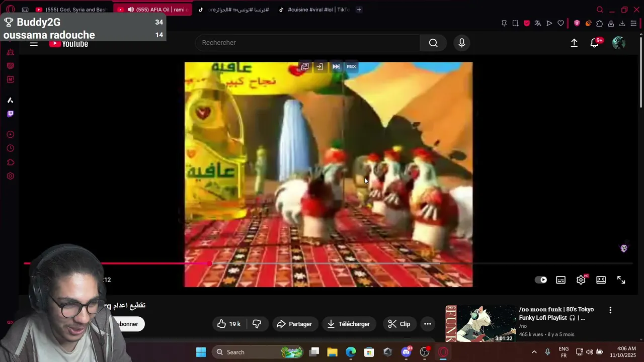Show hidden system tray icons chevron
This screenshot has width=644, height=362.
[534, 352]
